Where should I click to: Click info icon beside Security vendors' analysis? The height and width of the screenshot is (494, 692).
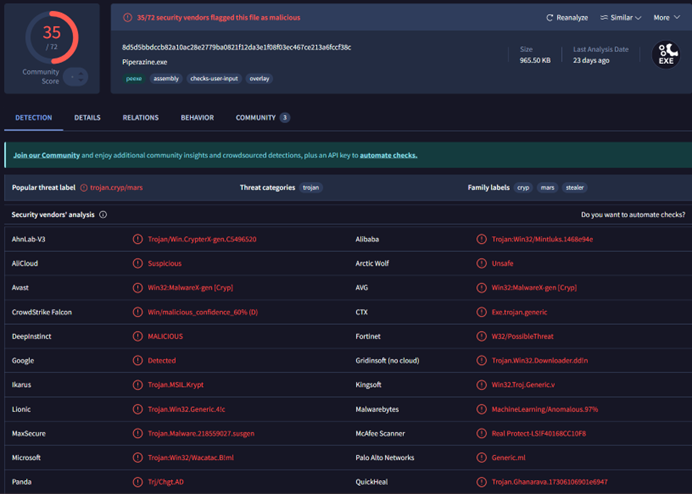(x=103, y=215)
